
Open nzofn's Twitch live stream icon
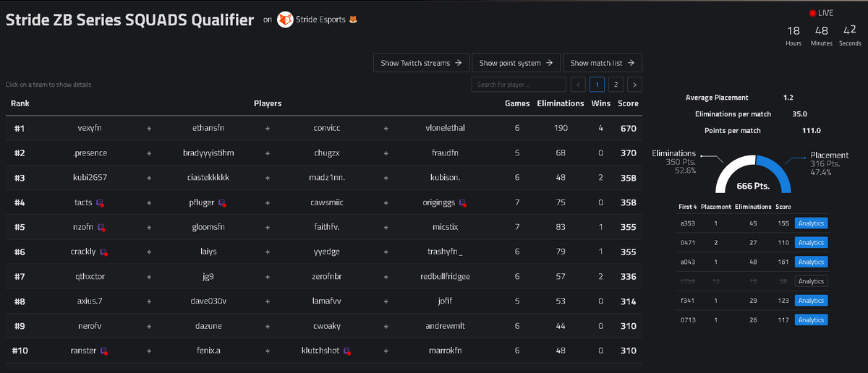point(102,227)
